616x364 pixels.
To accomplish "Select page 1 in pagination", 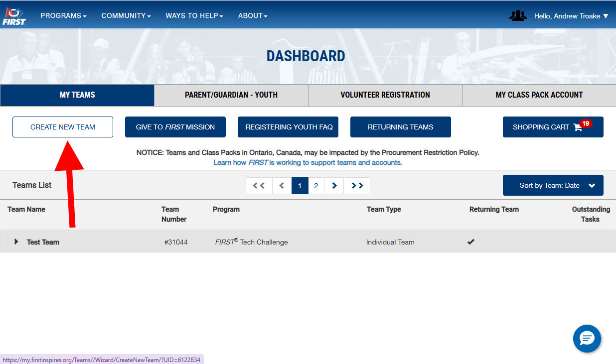I will coord(300,186).
